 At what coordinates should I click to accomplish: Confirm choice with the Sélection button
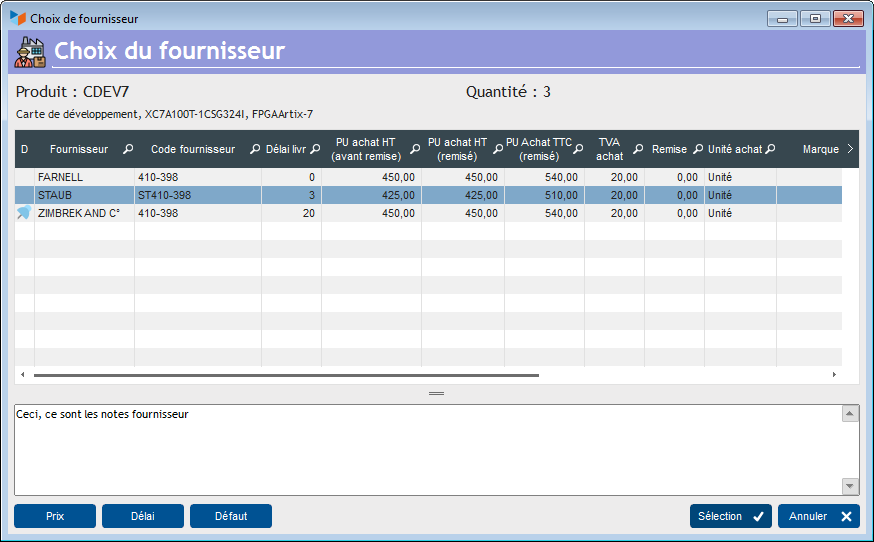[730, 516]
